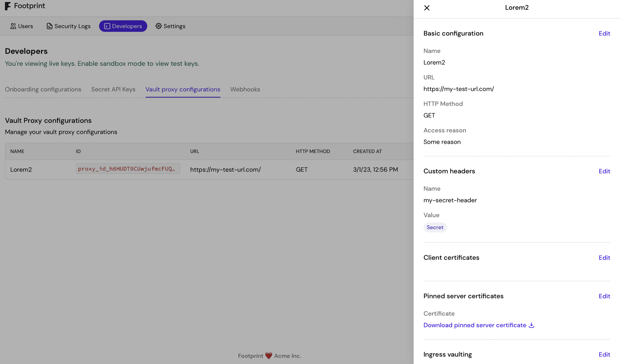
Task: Click the Onboarding configurations tab
Action: click(43, 89)
